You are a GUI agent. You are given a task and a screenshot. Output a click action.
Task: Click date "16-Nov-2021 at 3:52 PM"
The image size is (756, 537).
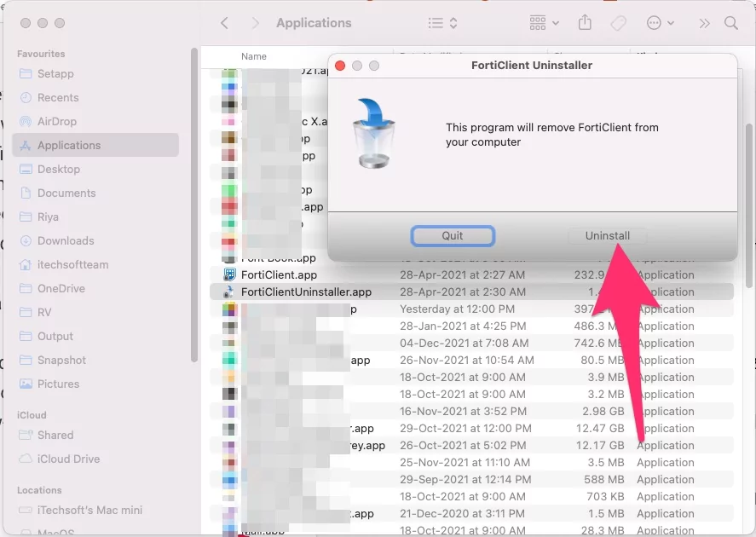click(463, 411)
